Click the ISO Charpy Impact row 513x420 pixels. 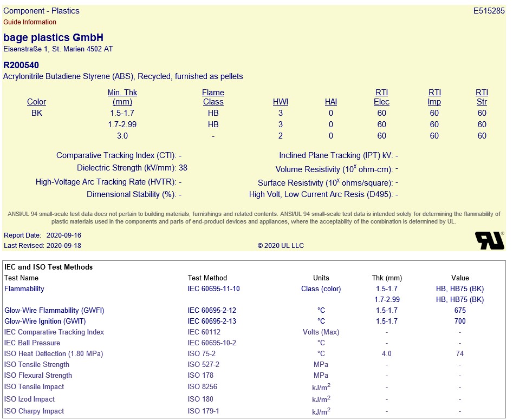pos(254,411)
